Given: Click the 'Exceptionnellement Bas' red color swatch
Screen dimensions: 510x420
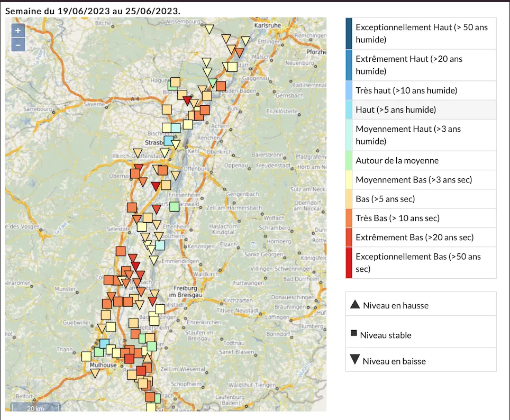Looking at the screenshot, I should coord(349,262).
